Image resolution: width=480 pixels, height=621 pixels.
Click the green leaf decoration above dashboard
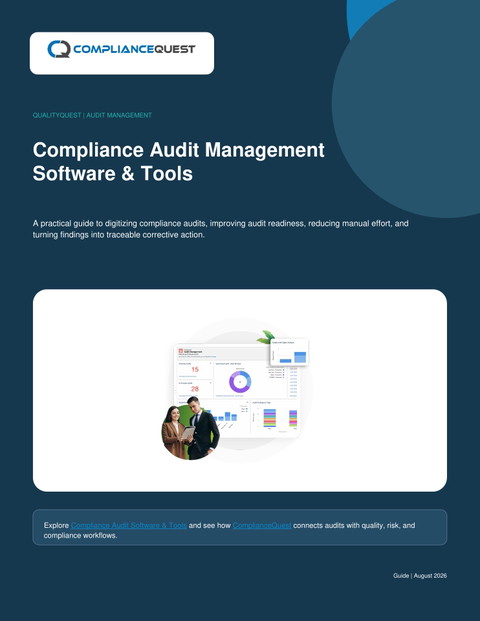(x=265, y=337)
